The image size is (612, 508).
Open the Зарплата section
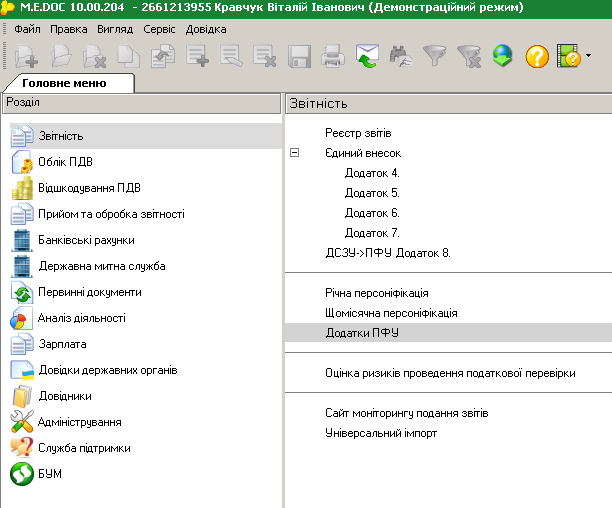tap(62, 344)
